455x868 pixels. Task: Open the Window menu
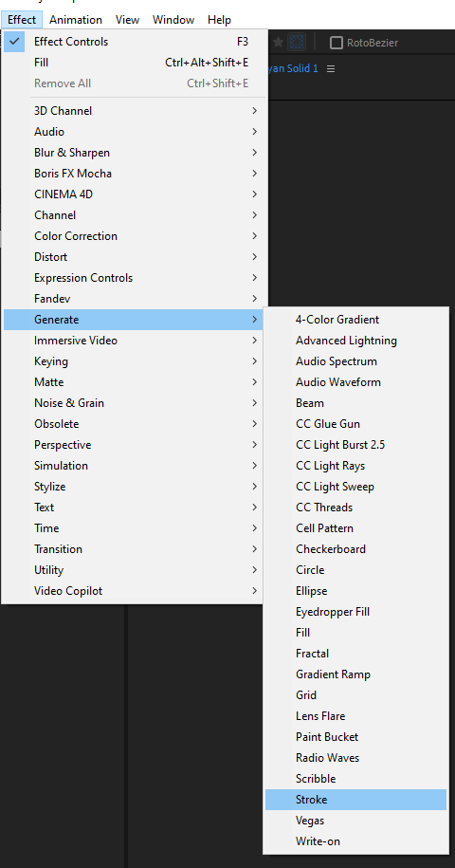[x=173, y=20]
